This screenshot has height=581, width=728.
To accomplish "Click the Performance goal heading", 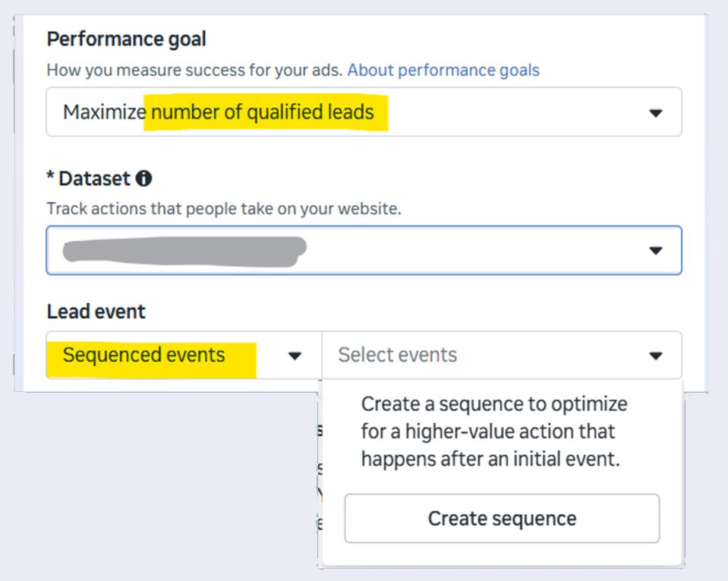I will point(126,39).
